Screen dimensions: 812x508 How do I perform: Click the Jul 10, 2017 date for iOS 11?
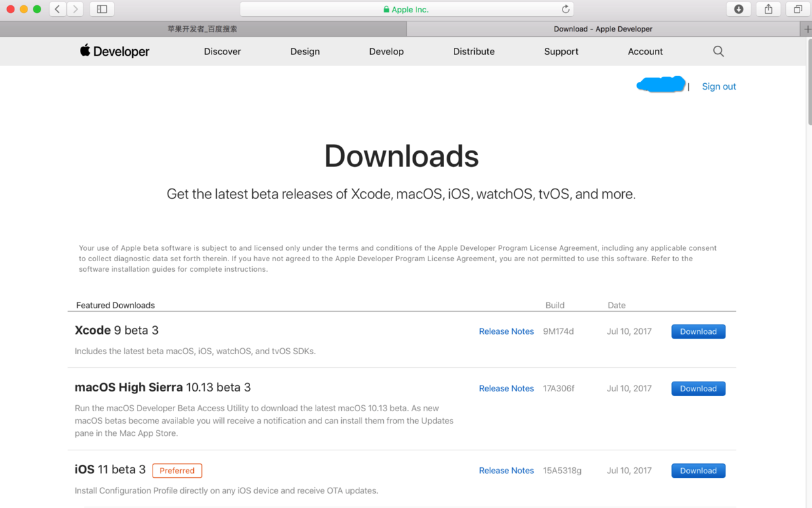[x=629, y=471]
